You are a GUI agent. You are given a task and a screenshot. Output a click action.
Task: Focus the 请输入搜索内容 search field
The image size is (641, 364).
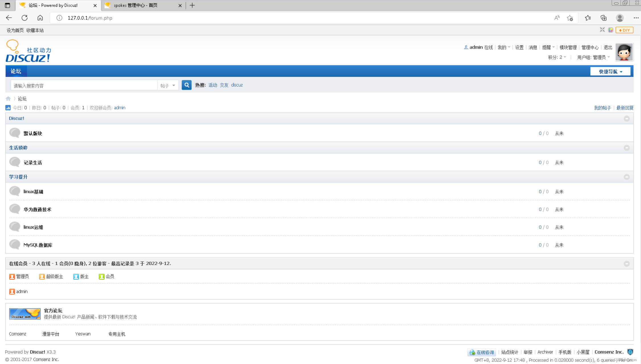click(84, 85)
